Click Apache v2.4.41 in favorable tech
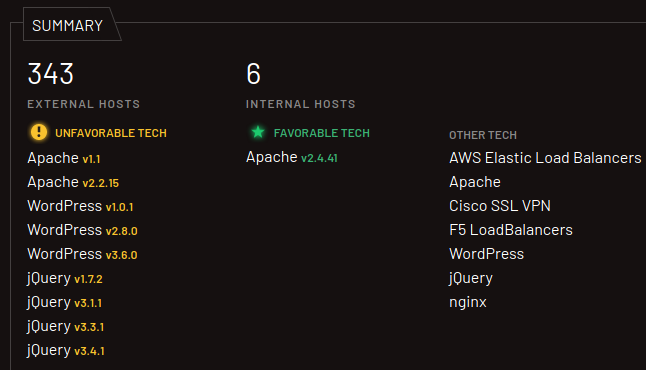646x370 pixels. click(x=292, y=157)
